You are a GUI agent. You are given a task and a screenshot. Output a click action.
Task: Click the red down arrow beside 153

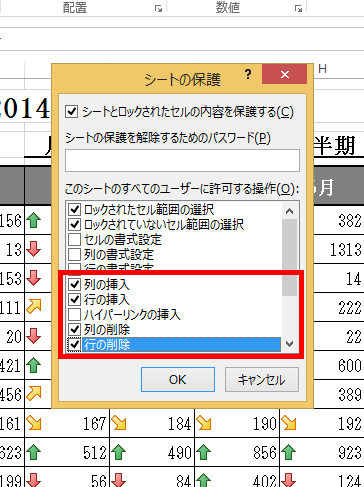pyautogui.click(x=33, y=278)
